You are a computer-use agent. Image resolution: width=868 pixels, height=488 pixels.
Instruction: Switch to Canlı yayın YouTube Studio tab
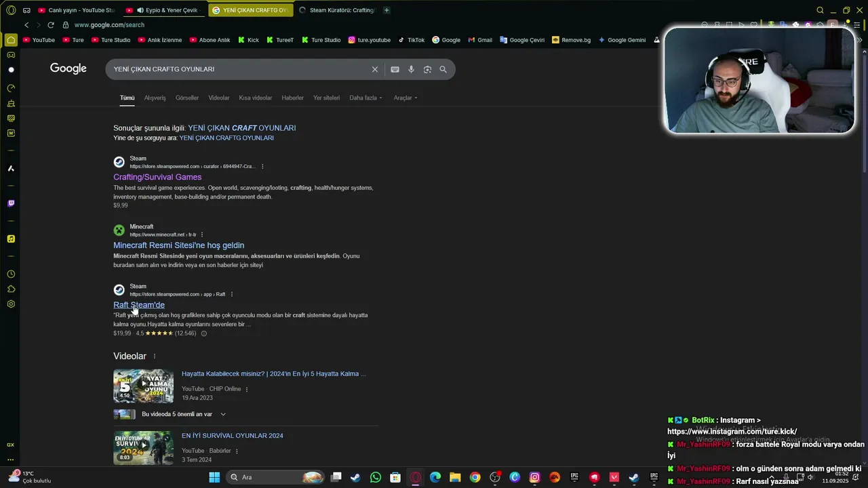click(76, 10)
